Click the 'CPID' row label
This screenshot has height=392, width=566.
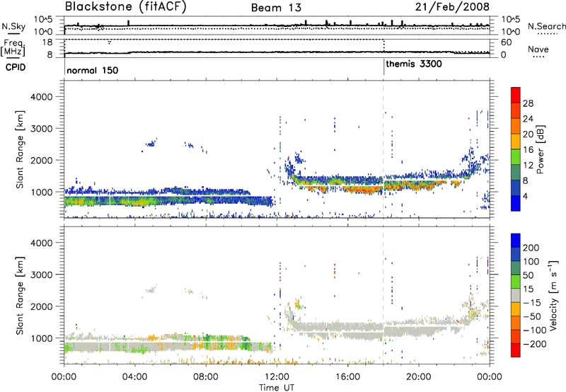tap(16, 67)
